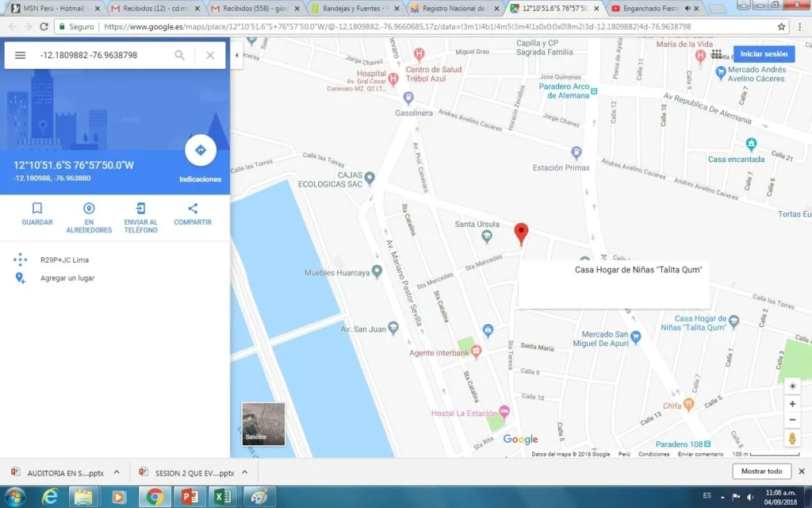Click Mostrar todo downloads button
The image size is (812, 508).
click(761, 471)
